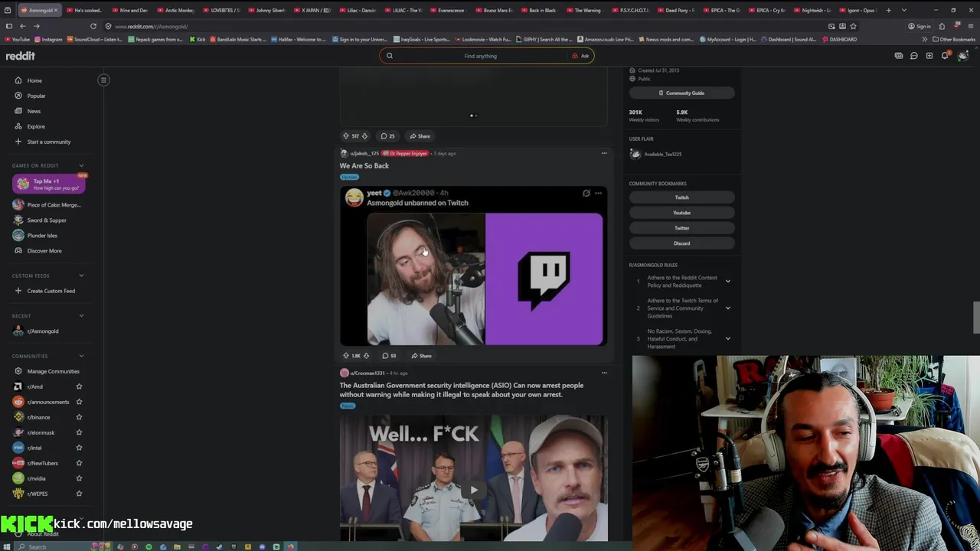The width and height of the screenshot is (980, 551).
Task: Open the 25 comments of first post
Action: (387, 136)
